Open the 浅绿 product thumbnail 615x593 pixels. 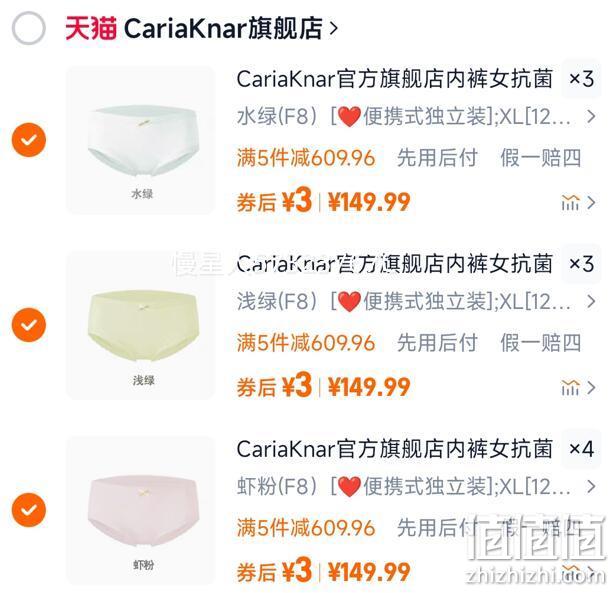pos(140,325)
